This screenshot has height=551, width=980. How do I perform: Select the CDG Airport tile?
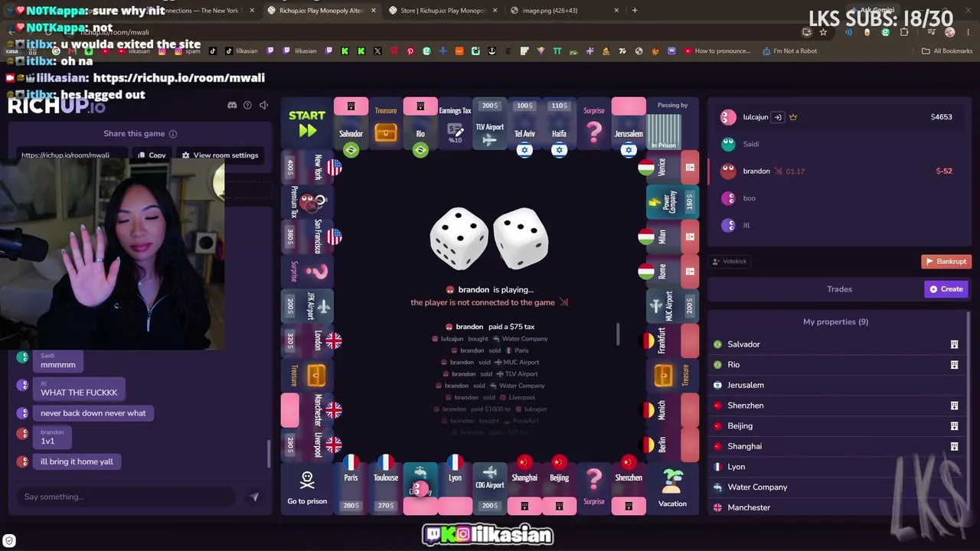point(490,488)
